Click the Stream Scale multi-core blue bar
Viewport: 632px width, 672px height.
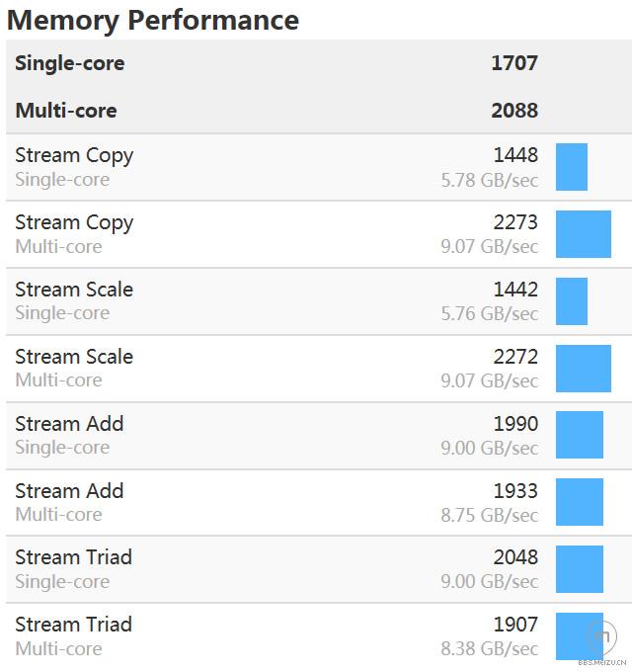tap(584, 369)
